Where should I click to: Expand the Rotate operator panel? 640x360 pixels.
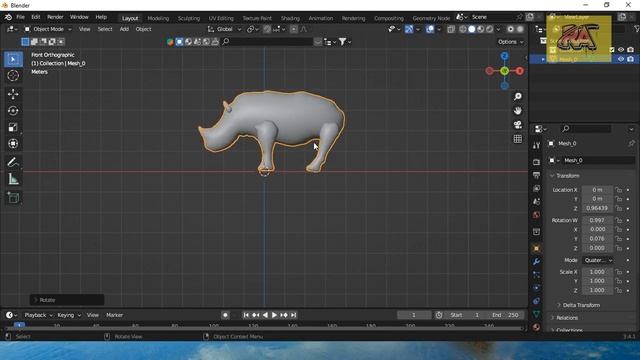point(67,300)
